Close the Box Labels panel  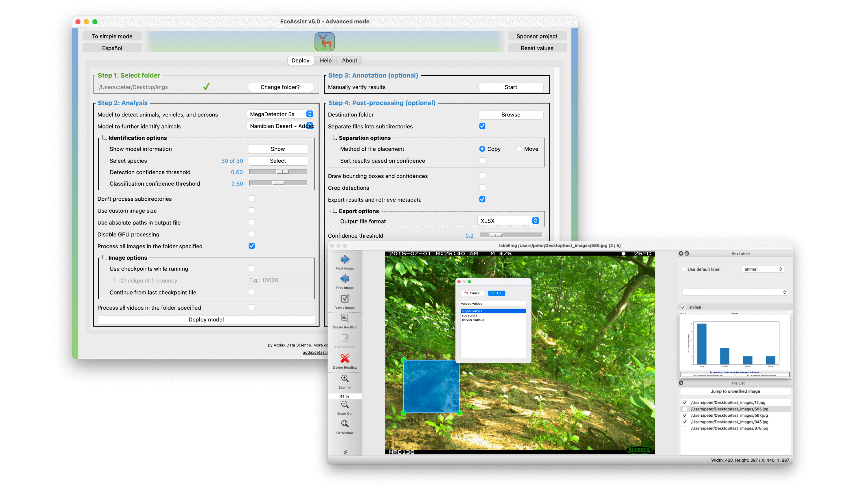681,253
